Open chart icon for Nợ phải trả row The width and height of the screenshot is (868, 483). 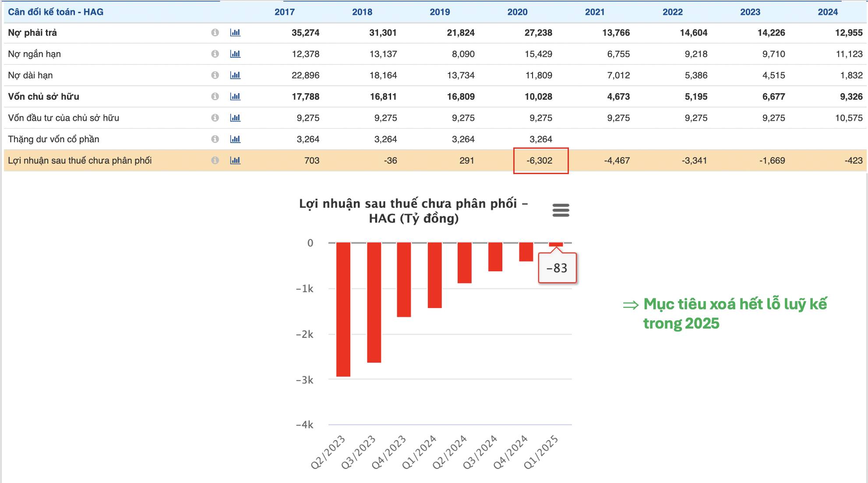235,32
